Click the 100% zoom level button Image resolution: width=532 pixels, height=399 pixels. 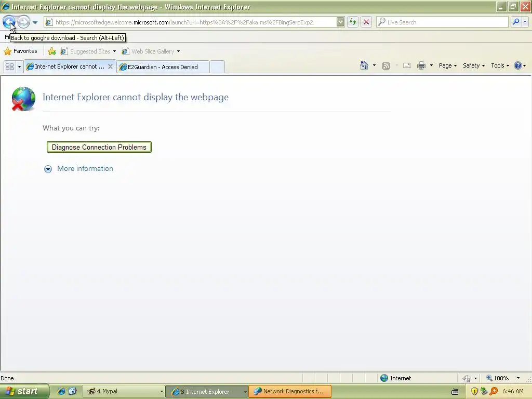497,378
